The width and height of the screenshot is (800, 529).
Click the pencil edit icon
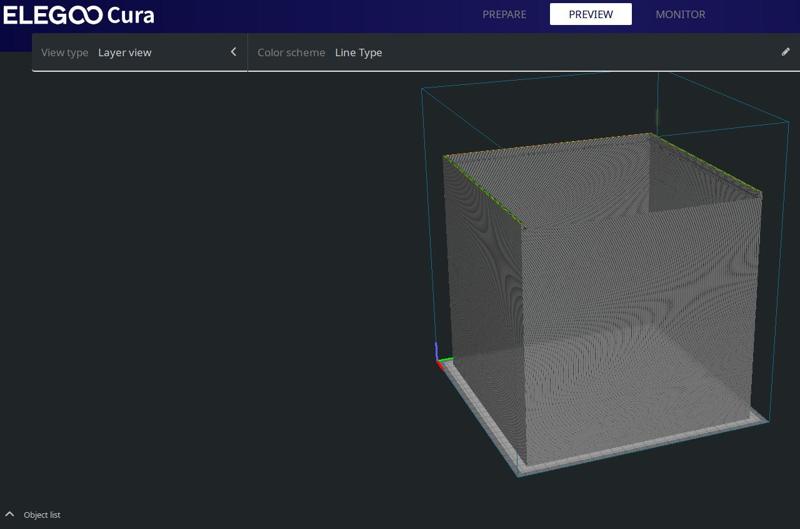786,52
